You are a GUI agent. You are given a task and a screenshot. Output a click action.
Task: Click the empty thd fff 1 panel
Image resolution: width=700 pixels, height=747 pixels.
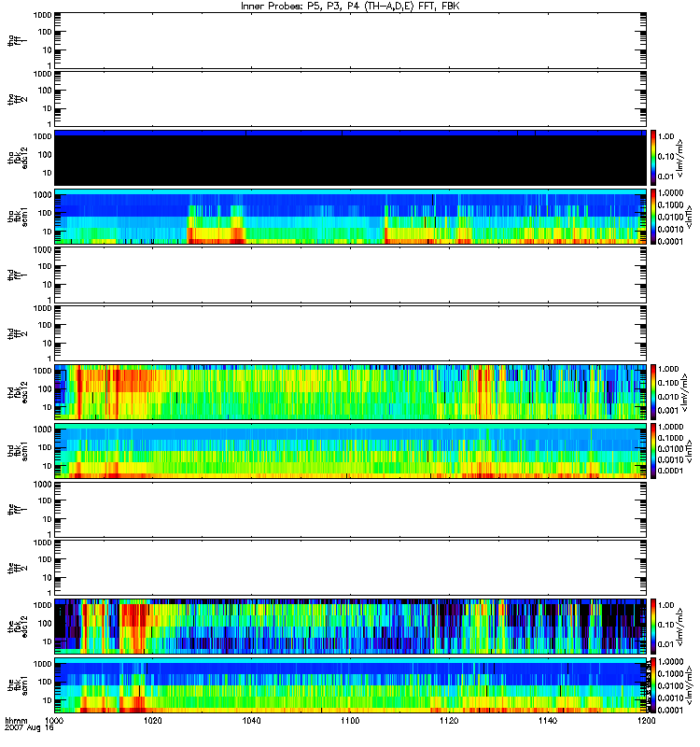pos(351,275)
